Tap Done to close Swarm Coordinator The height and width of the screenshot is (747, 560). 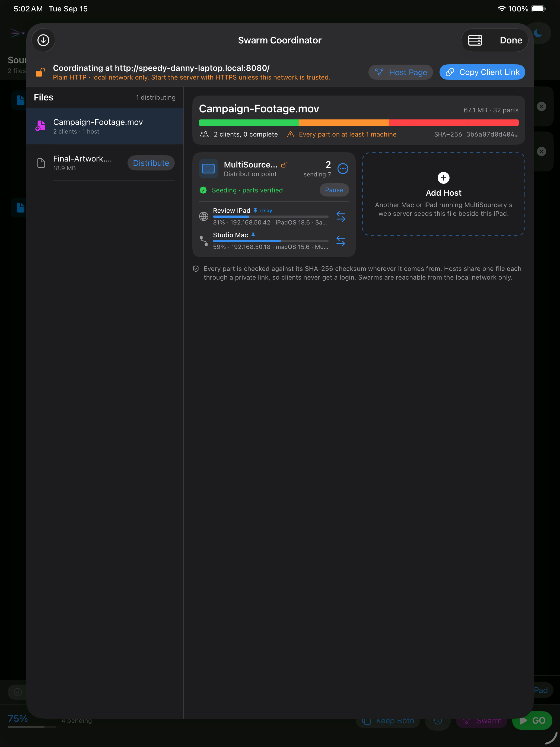click(511, 40)
